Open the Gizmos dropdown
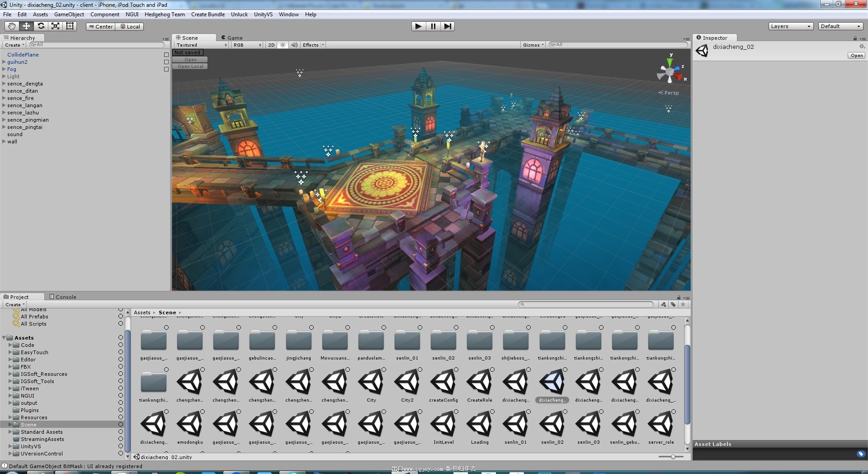Image resolution: width=868 pixels, height=474 pixels. point(533,45)
